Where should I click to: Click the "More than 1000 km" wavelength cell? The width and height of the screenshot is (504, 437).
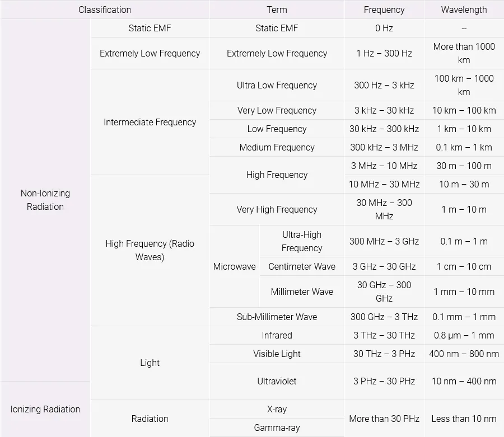point(464,53)
